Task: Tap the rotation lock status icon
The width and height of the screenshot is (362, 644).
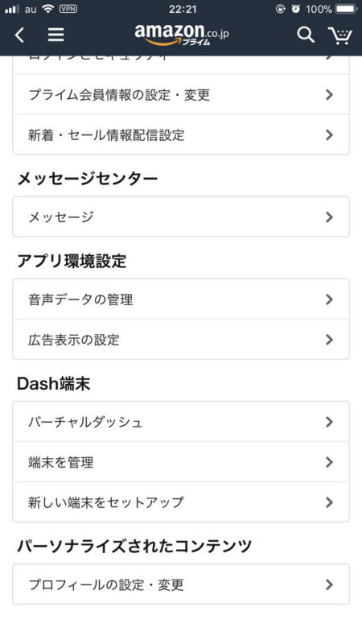Action: [x=280, y=9]
